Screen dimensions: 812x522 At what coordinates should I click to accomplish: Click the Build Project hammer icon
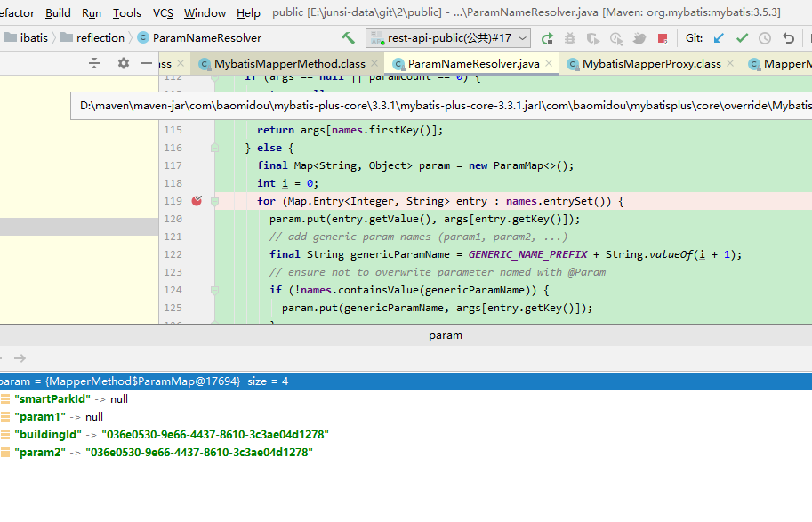point(348,38)
